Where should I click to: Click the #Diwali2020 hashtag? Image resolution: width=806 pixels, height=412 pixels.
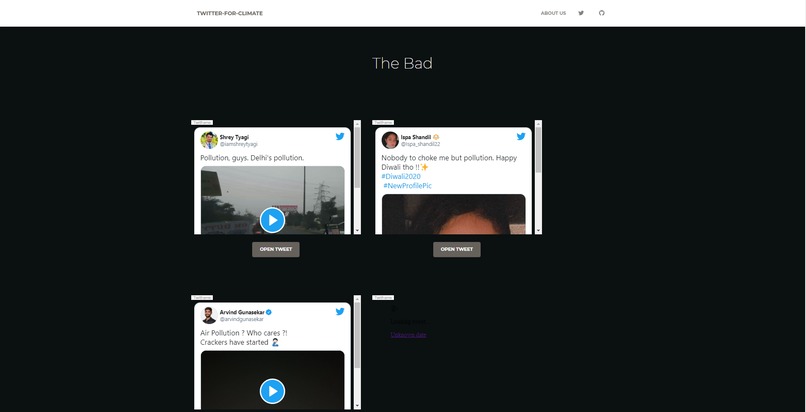[401, 177]
